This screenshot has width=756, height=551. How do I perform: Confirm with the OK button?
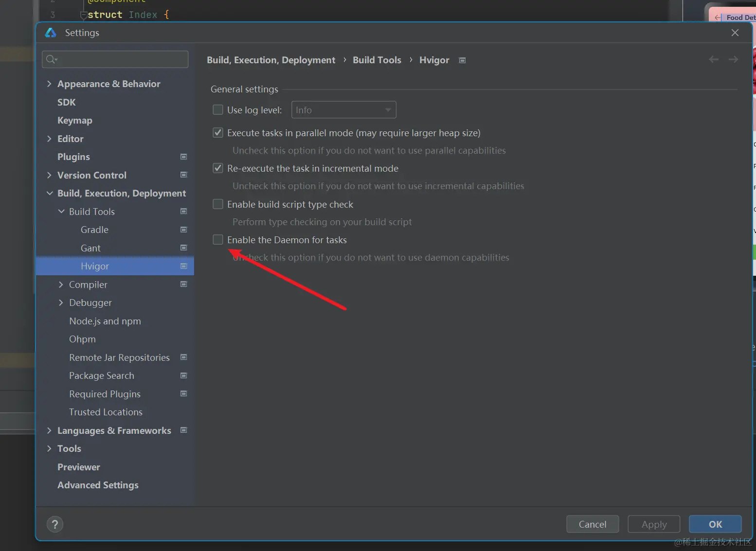(715, 524)
